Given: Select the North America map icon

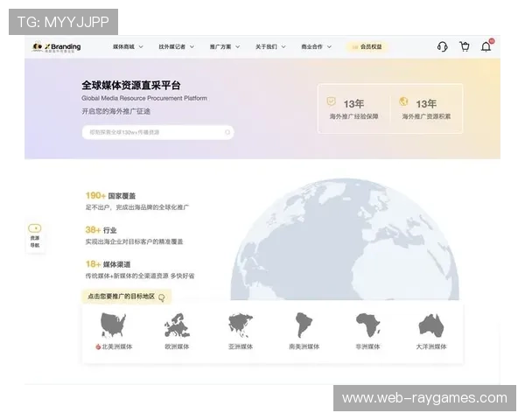Looking at the screenshot, I should point(114,325).
